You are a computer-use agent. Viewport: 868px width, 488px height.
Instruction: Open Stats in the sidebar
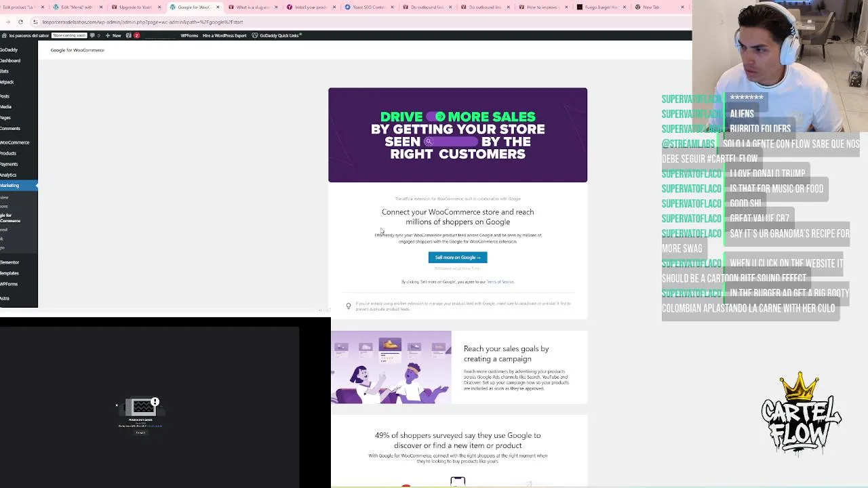(x=18, y=71)
